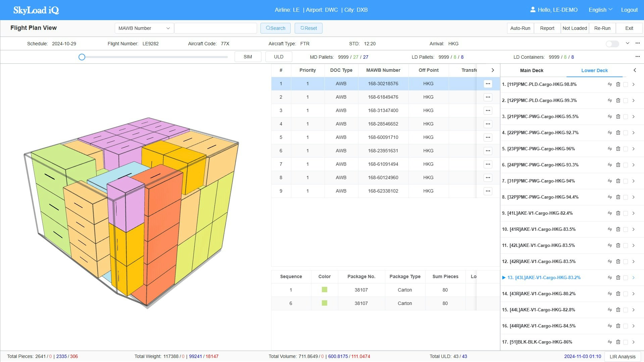Click the user profile icon beside Hello LE-DEMO
The width and height of the screenshot is (644, 362).
(x=533, y=10)
